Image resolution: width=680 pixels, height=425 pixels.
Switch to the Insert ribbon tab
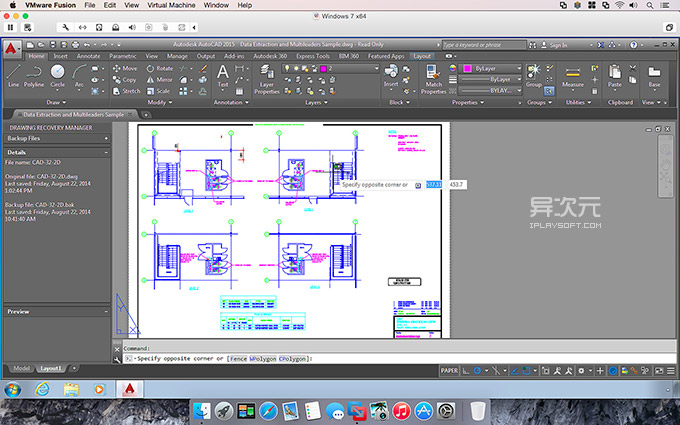coord(60,56)
